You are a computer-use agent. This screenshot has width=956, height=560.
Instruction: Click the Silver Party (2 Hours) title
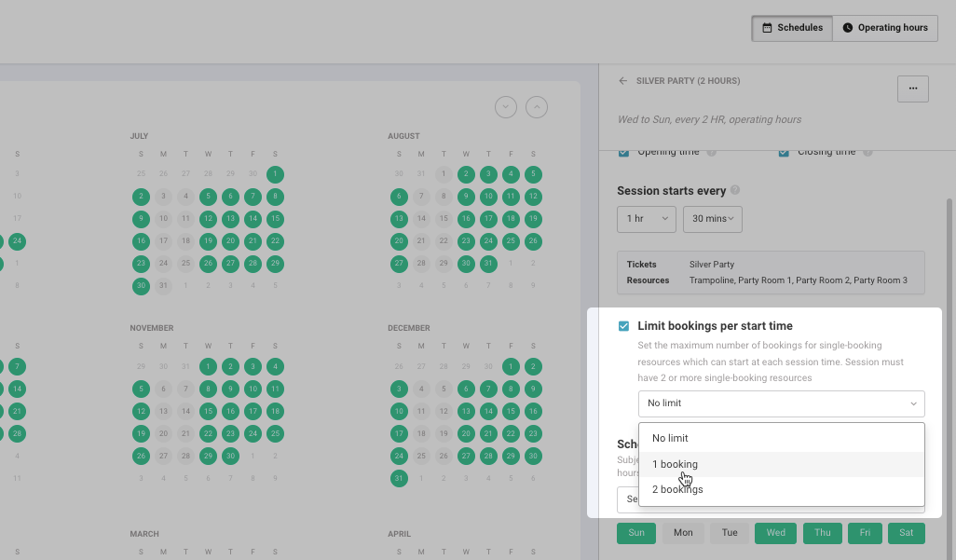click(689, 80)
